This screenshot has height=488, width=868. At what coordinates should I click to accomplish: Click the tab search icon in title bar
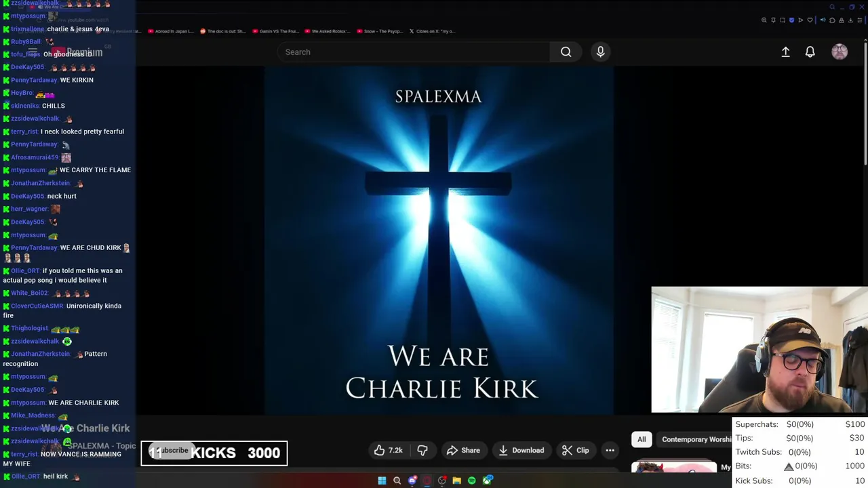pos(832,7)
